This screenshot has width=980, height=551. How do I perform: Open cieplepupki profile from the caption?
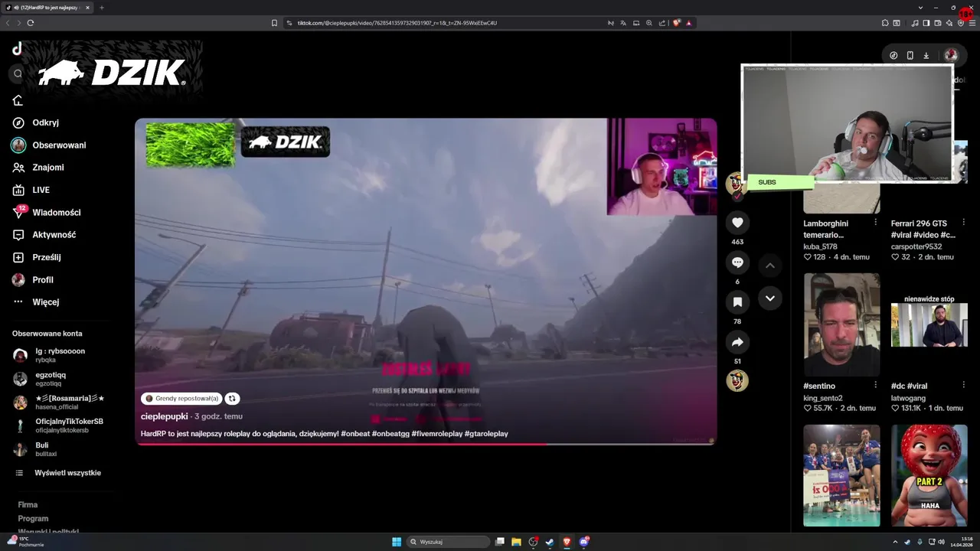pos(164,416)
